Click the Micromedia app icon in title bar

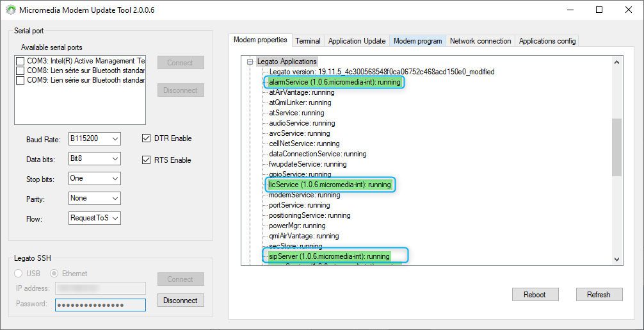click(11, 10)
